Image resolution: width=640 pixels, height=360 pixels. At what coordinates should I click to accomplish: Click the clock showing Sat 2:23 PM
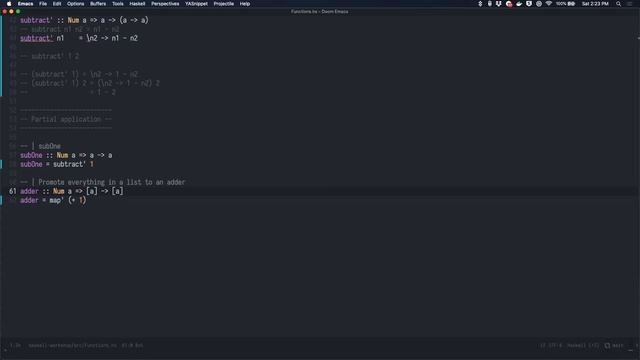(x=595, y=4)
